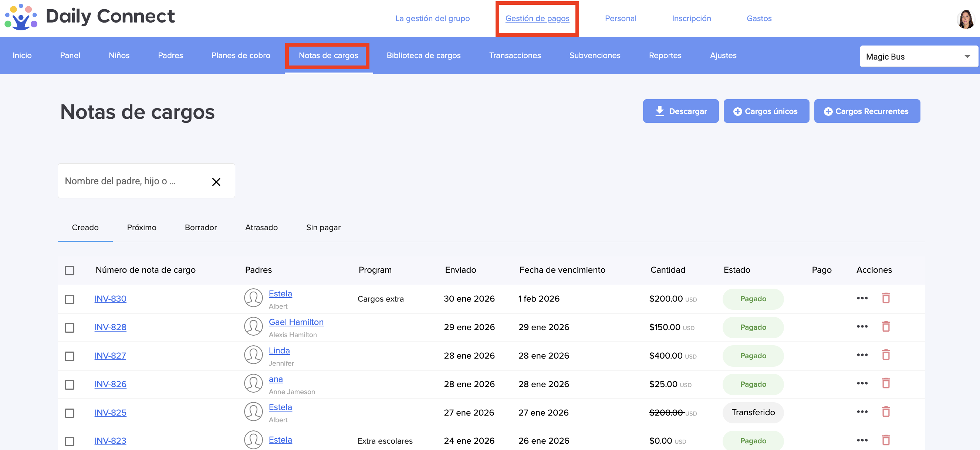Screen dimensions: 980x450
Task: Open three-dot actions menu for INV-828
Action: tap(862, 327)
